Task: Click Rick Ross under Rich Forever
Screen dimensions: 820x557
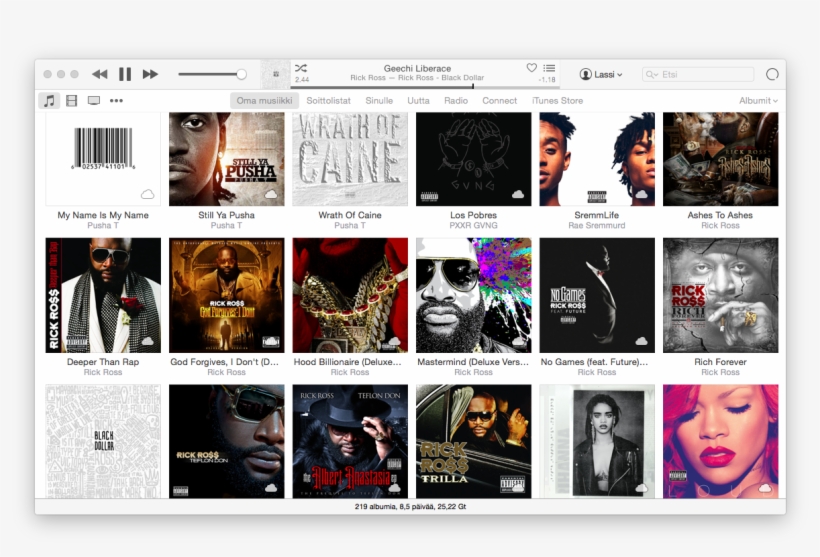Action: 720,372
